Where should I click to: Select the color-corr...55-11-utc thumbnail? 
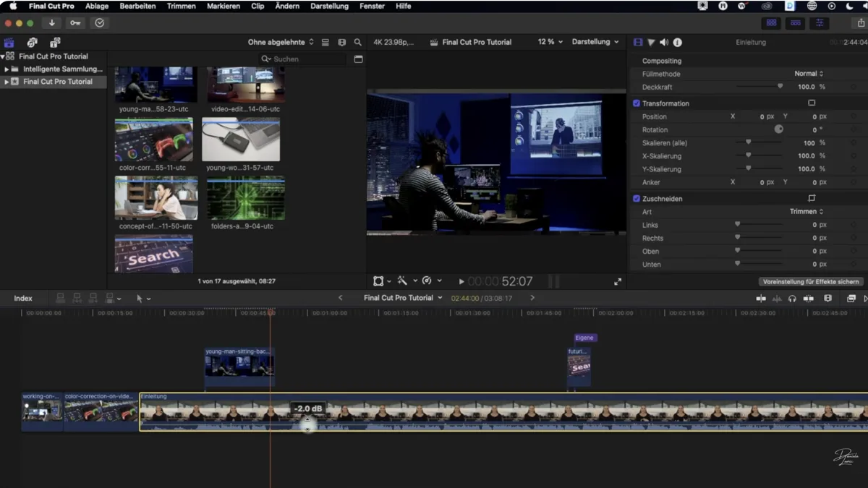point(154,140)
